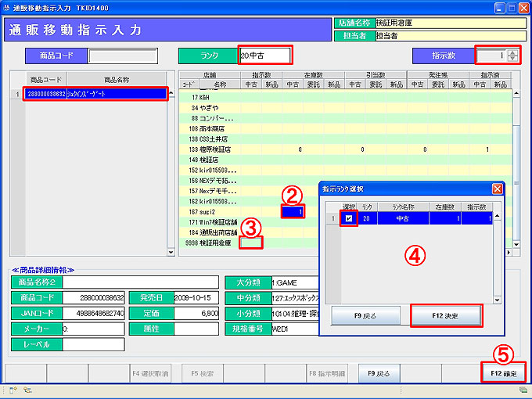Click store grid scrollbar down arrow
532x399 pixels.
(516, 244)
